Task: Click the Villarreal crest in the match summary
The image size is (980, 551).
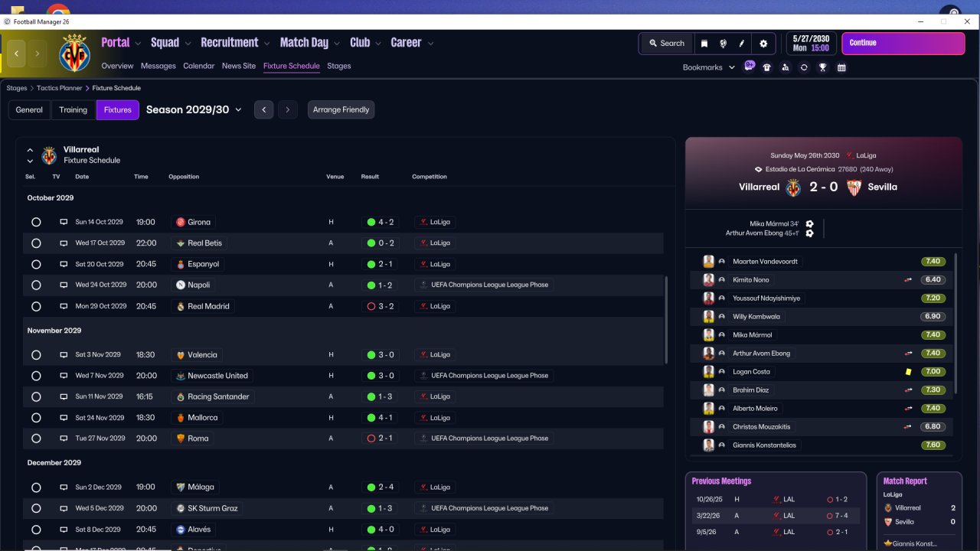Action: tap(793, 187)
